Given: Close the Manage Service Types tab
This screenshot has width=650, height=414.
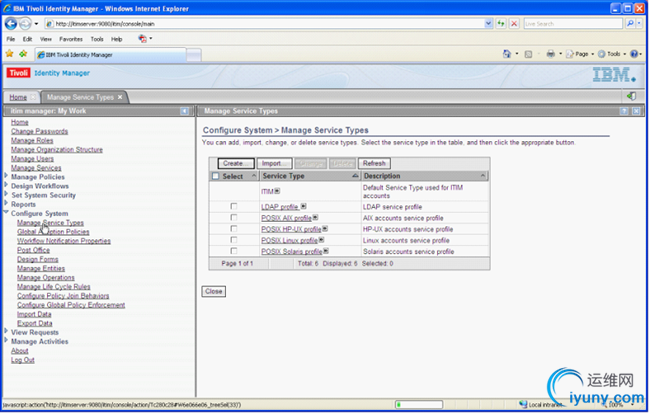Looking at the screenshot, I should click(x=120, y=97).
